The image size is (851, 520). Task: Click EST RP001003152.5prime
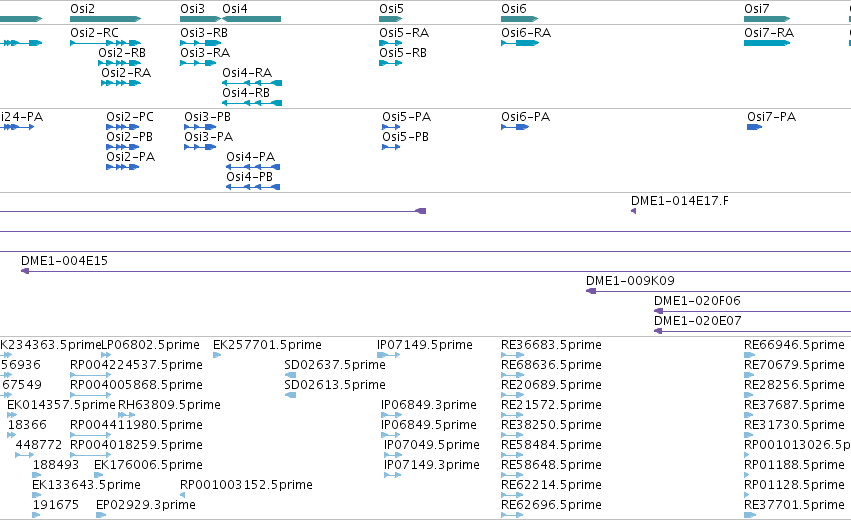tap(182, 495)
